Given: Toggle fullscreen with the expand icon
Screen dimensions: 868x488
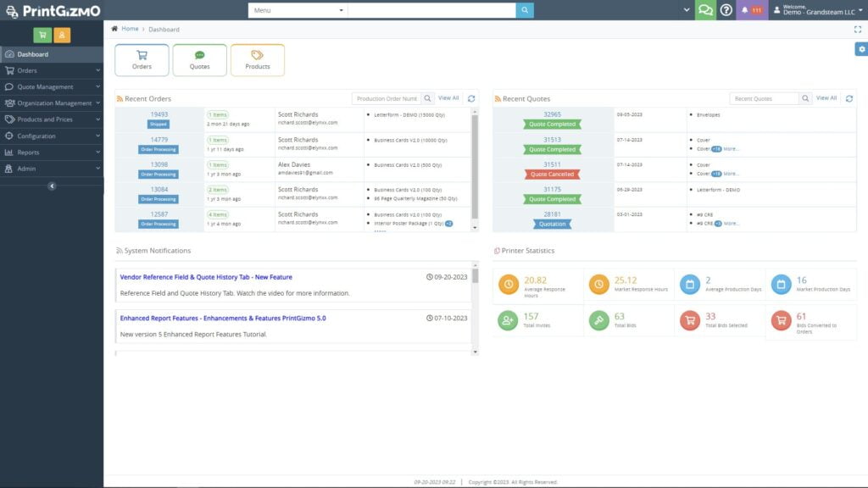Looking at the screenshot, I should pyautogui.click(x=858, y=30).
